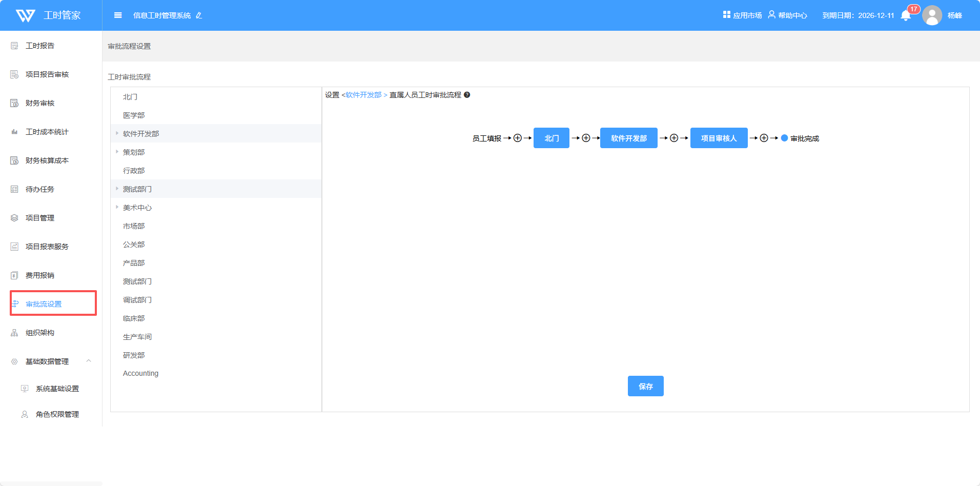
Task: Open 应用市场 app market
Action: pos(742,15)
